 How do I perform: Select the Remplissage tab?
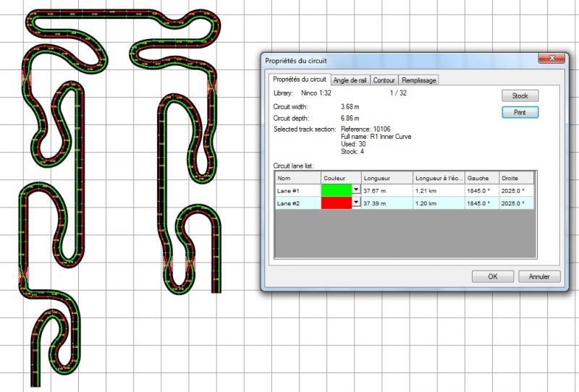[x=418, y=80]
